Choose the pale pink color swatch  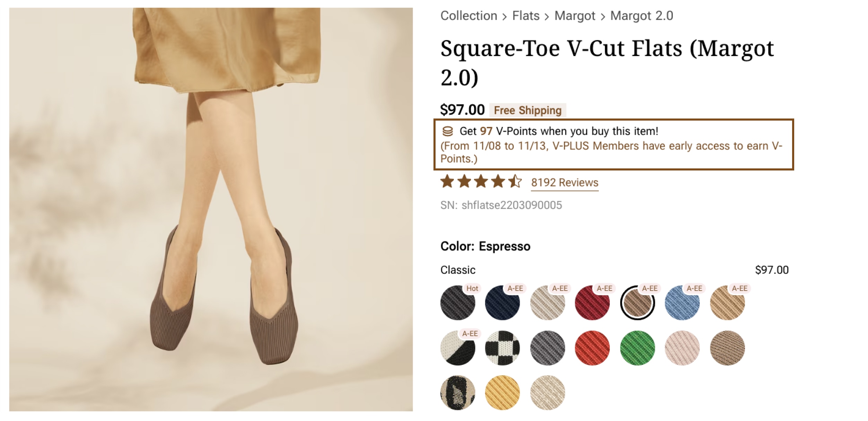[x=682, y=348]
